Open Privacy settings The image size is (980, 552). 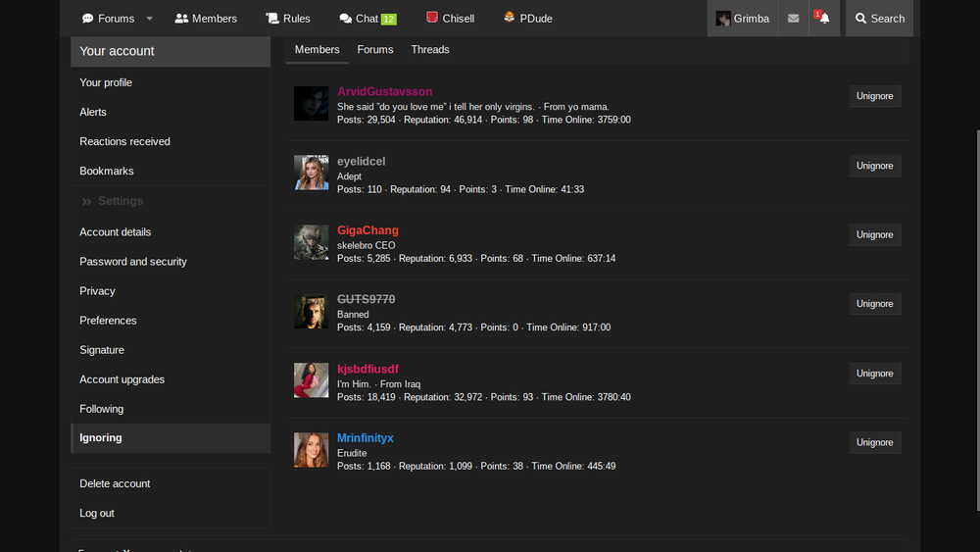coord(171,290)
